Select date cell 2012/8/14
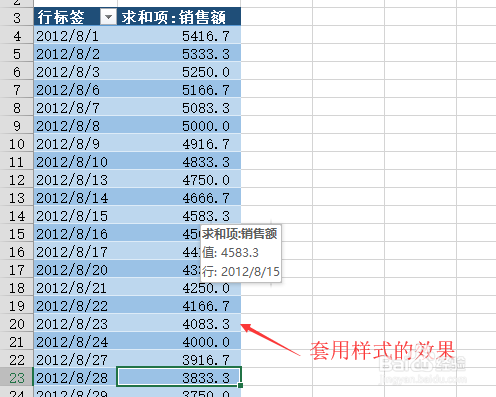 pos(75,198)
